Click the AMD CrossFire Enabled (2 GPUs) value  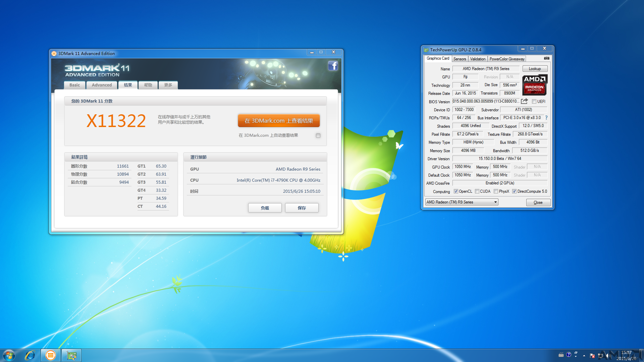tap(500, 183)
